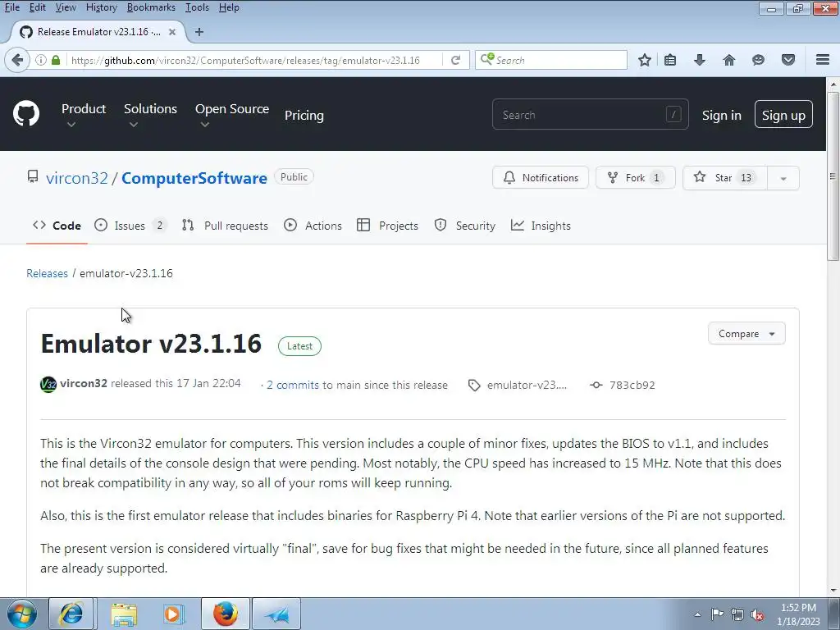The image size is (840, 630).
Task: Bookmark this page with the star icon
Action: pyautogui.click(x=645, y=60)
